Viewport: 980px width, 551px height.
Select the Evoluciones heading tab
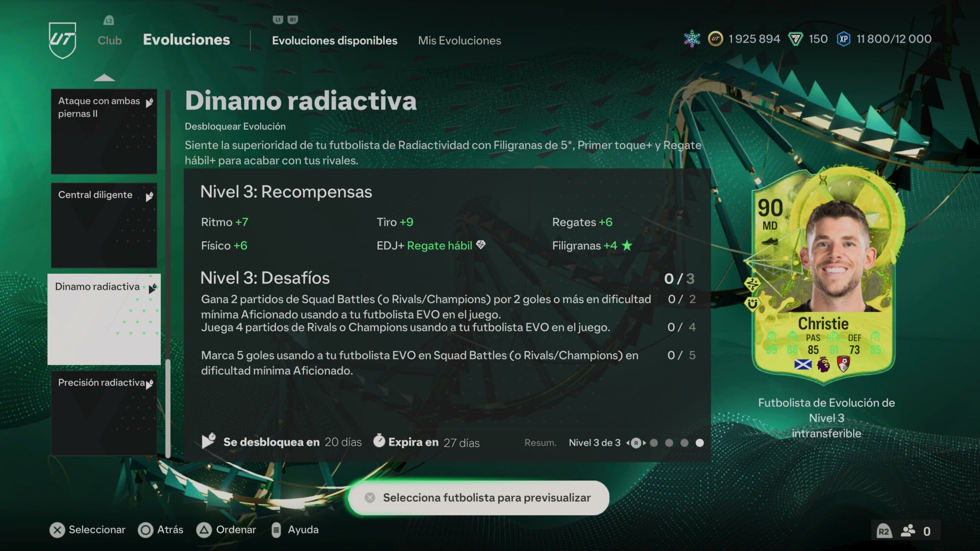[186, 40]
